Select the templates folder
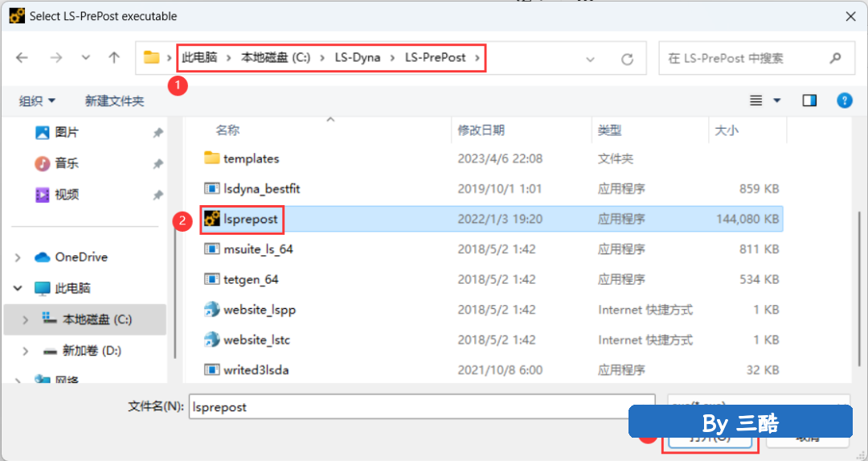868x461 pixels. [x=252, y=158]
